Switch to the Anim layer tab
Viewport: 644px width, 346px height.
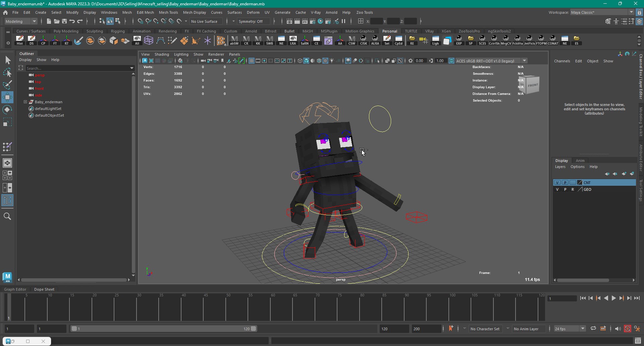point(580,161)
